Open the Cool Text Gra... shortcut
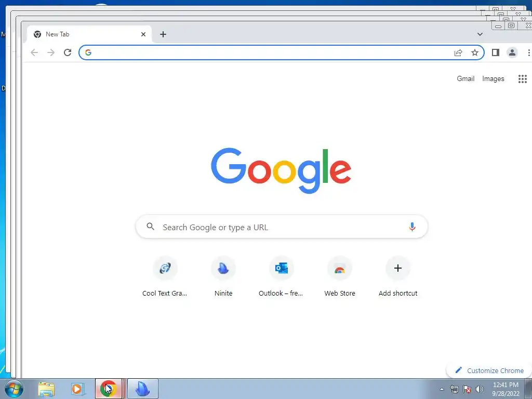The image size is (532, 399). pyautogui.click(x=165, y=277)
